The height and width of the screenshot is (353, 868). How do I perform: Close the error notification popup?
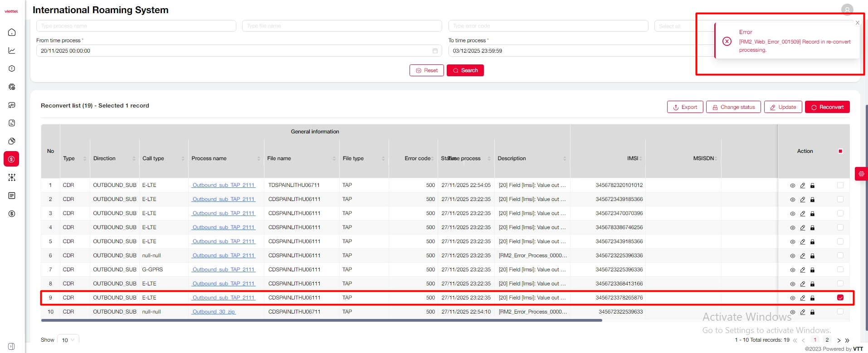click(857, 23)
